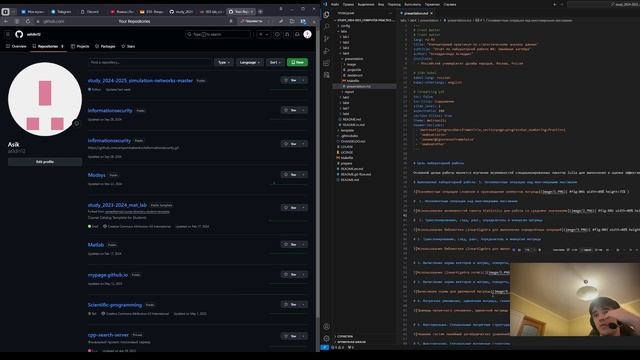Open Scientific-programming repository link

click(115, 305)
